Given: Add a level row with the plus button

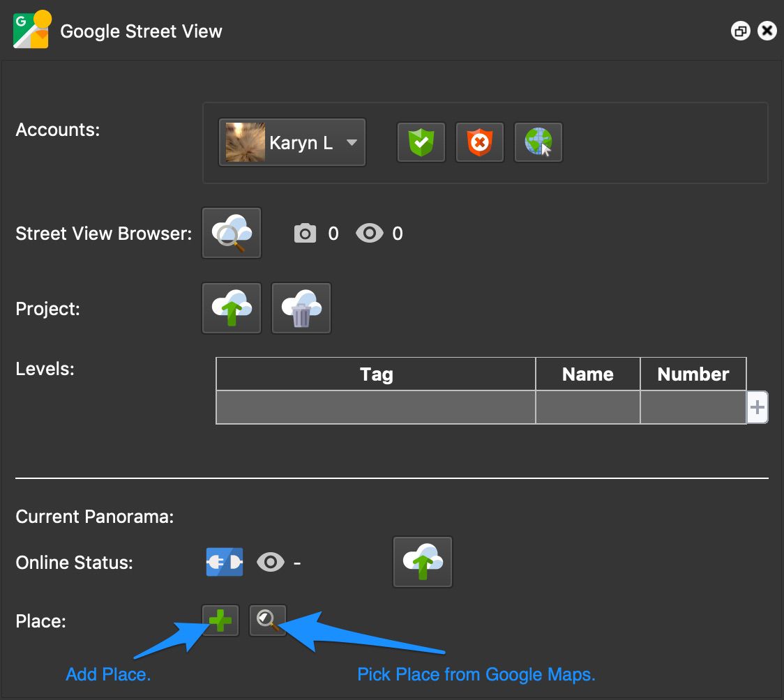Looking at the screenshot, I should point(757,407).
